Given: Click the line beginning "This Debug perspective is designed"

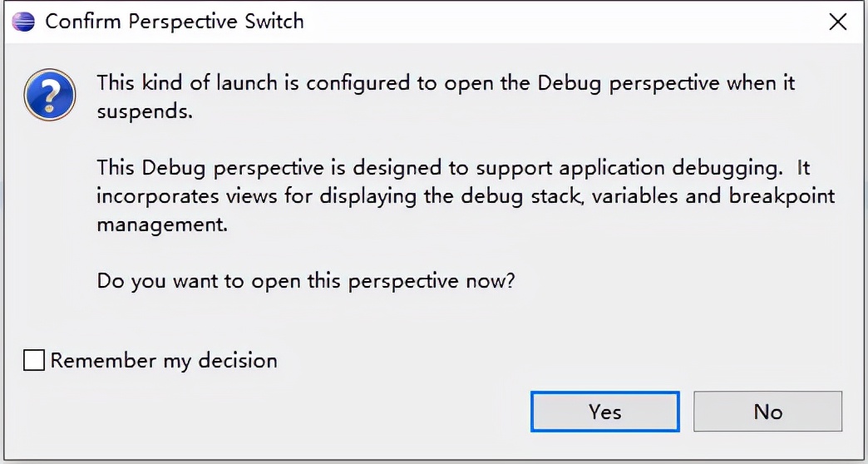Looking at the screenshot, I should click(453, 168).
